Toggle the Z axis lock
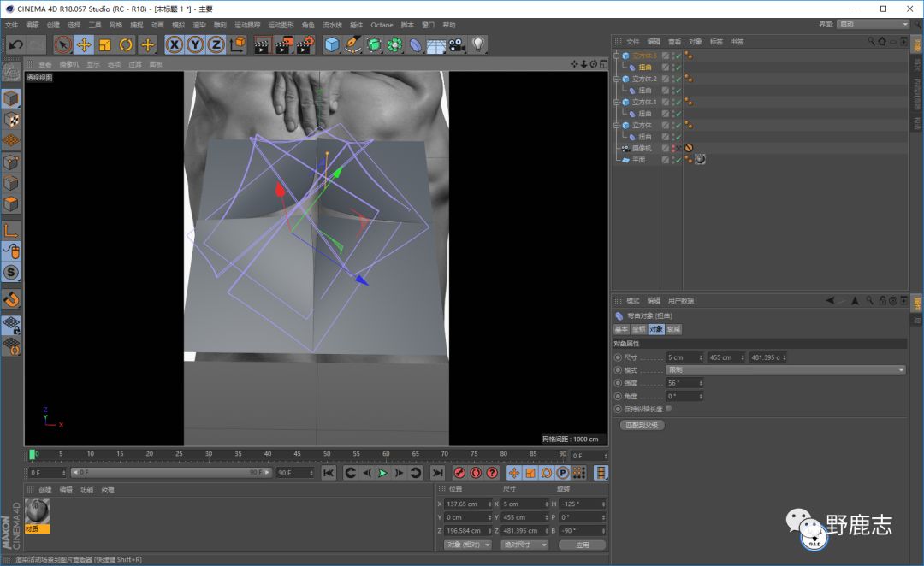Image resolution: width=924 pixels, height=566 pixels. pos(216,44)
